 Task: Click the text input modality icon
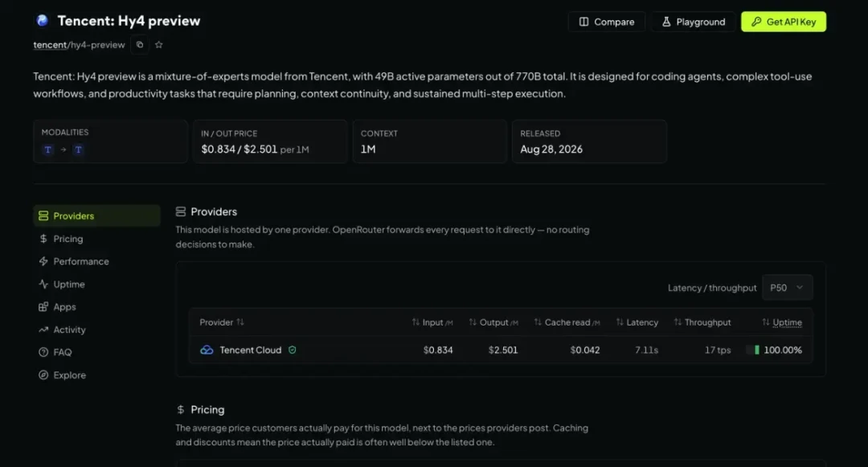click(x=48, y=150)
